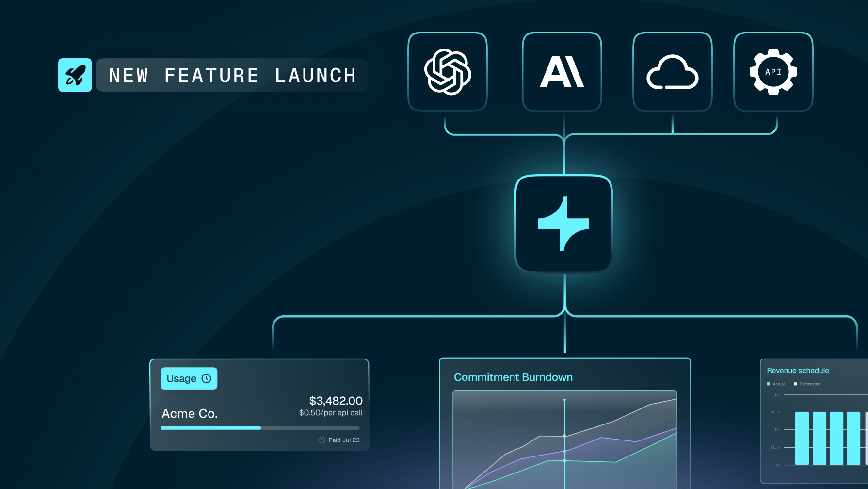The image size is (868, 489).
Task: Click the $1.5K axis label
Action: [x=776, y=448]
